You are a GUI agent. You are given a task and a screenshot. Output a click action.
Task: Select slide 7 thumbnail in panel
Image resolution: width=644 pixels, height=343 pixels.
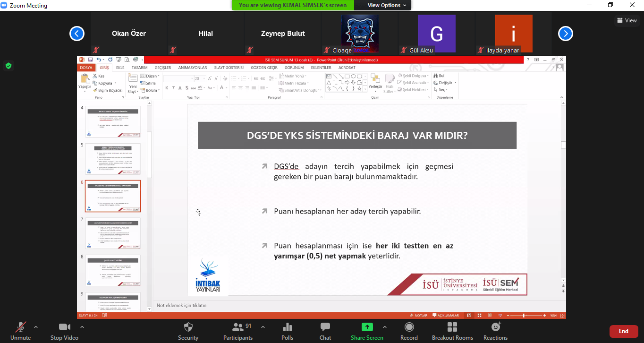(113, 233)
